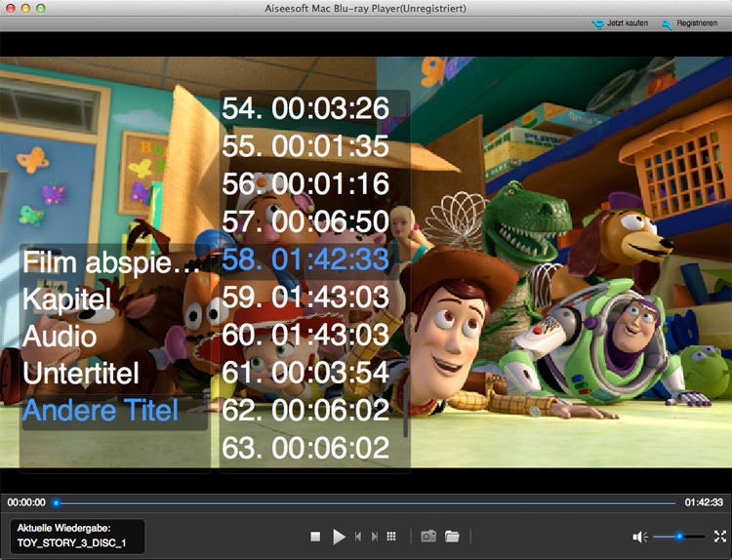
Task: Choose title 63. 00:06:02
Action: tap(305, 448)
